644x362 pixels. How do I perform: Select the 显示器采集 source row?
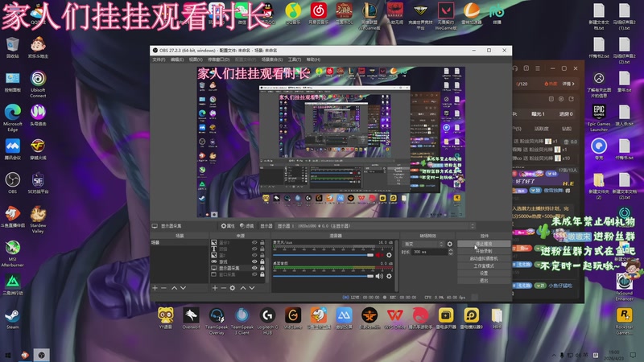tap(239, 268)
